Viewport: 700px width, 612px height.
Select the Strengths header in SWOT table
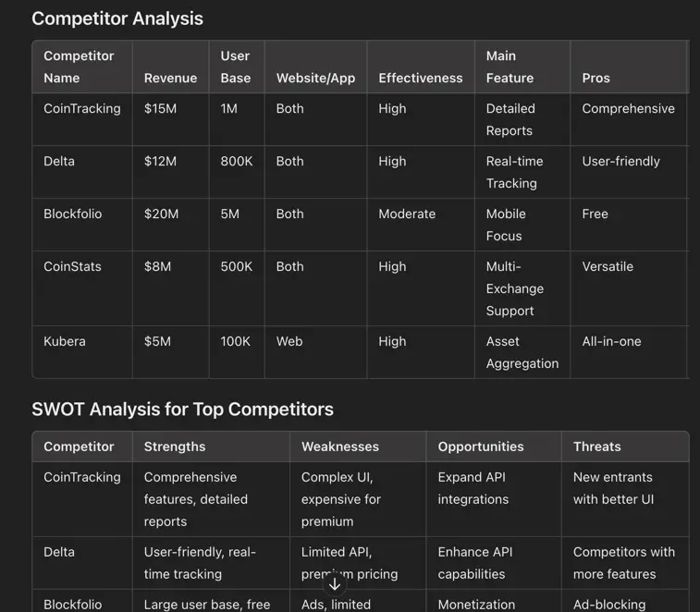(175, 447)
